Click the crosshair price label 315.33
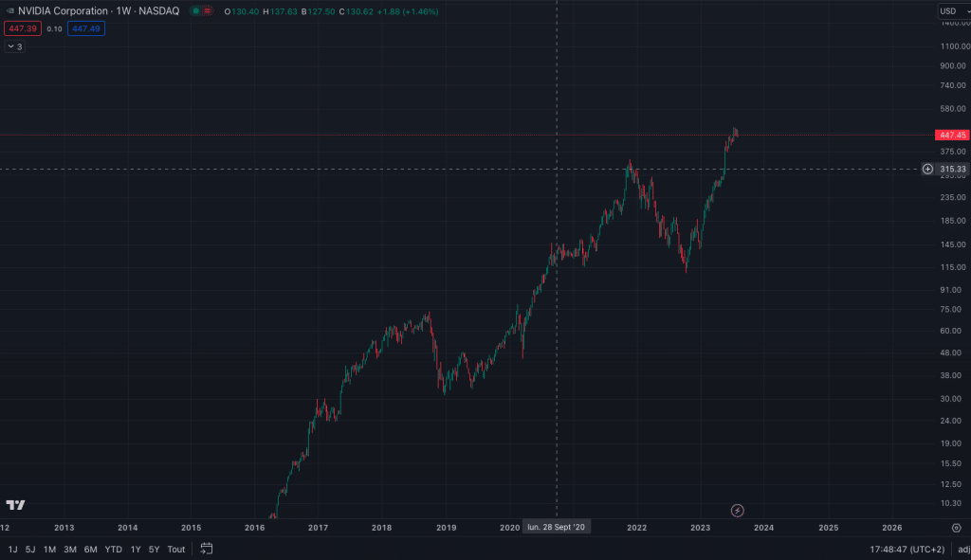This screenshot has height=560, width=971. [x=952, y=169]
